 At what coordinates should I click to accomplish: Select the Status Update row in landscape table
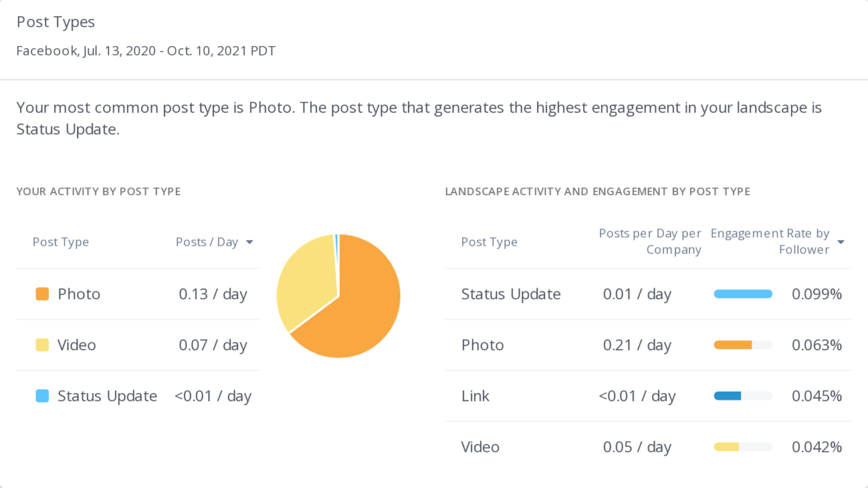(510, 294)
